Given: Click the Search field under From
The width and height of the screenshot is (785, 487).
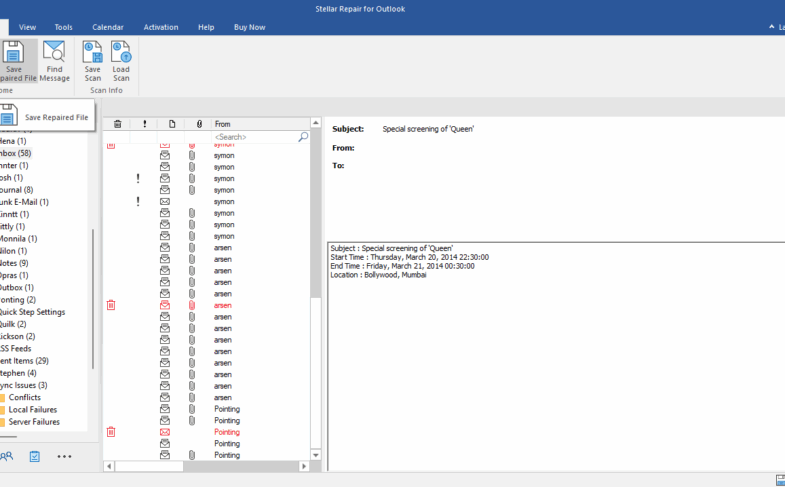Looking at the screenshot, I should (254, 137).
